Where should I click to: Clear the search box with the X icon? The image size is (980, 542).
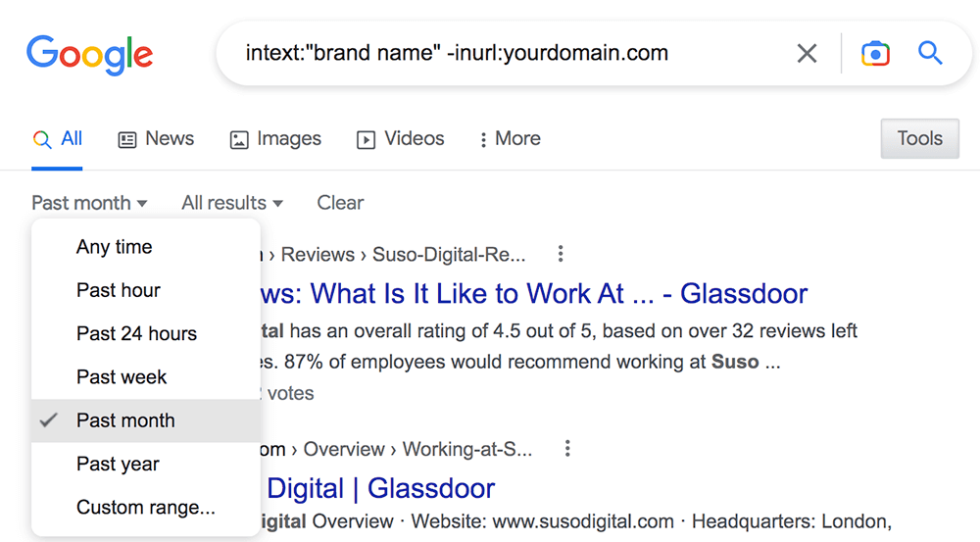(x=807, y=53)
